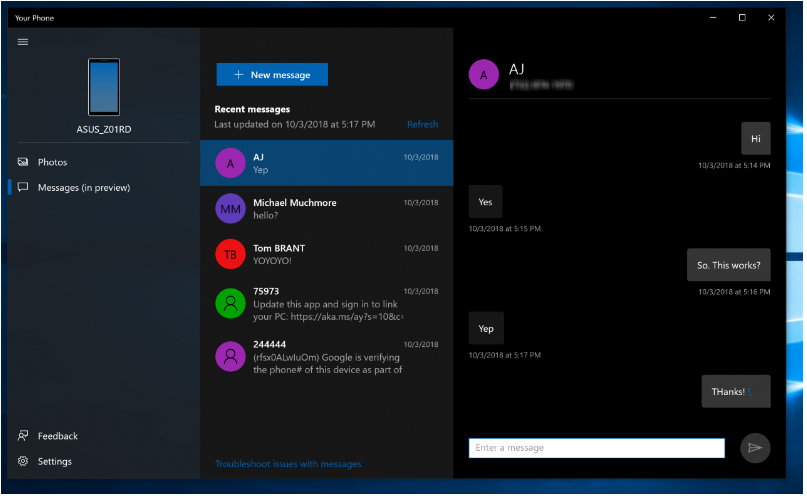Open the hamburger navigation menu
807x496 pixels.
[x=23, y=42]
